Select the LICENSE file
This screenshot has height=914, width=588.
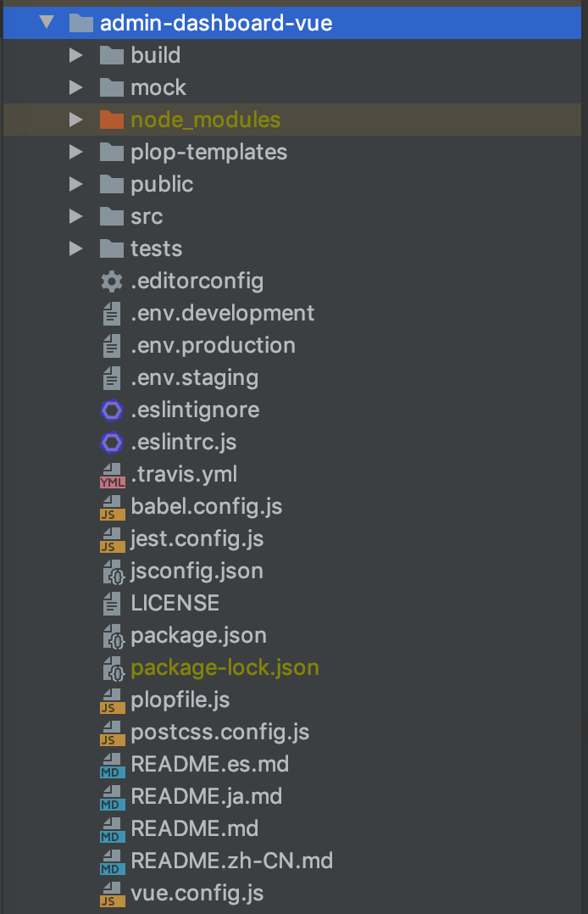(x=175, y=604)
